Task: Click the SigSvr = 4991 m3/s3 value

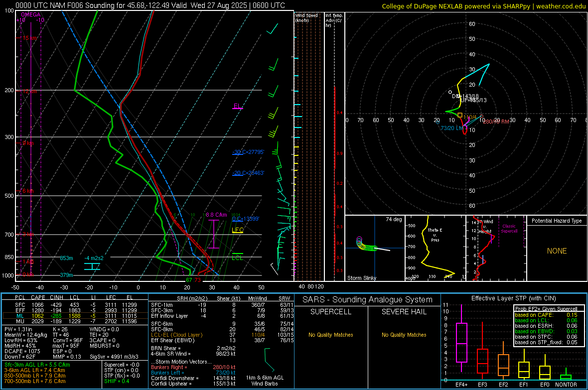Action: pos(114,357)
